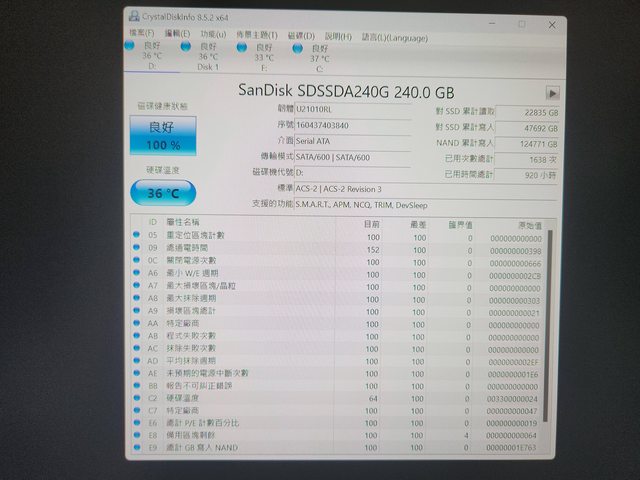Select the C: disk status icon
Screen dimensions: 640x480
pyautogui.click(x=297, y=48)
